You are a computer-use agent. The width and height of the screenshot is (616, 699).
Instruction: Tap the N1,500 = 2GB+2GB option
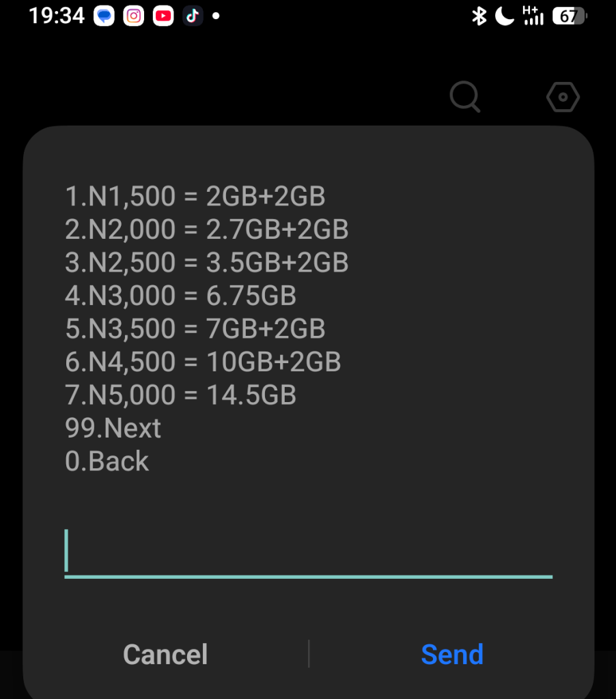point(195,197)
